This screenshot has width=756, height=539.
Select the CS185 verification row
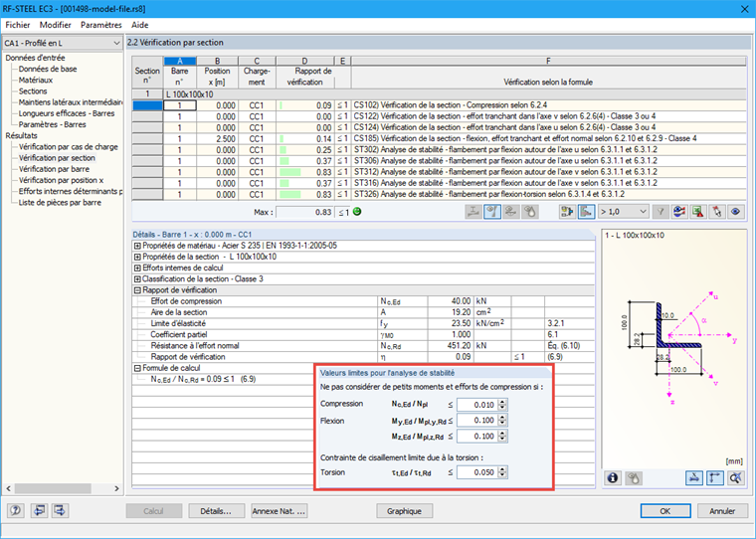click(440, 139)
